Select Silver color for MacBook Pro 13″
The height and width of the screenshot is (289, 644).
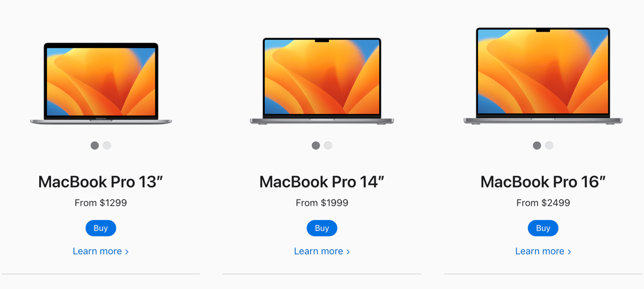point(107,145)
